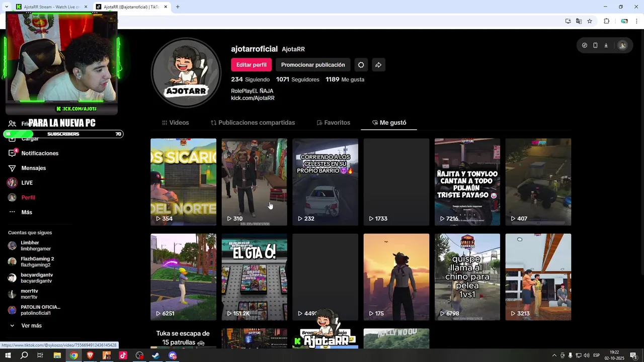Open video with 6251 views

[x=183, y=277]
